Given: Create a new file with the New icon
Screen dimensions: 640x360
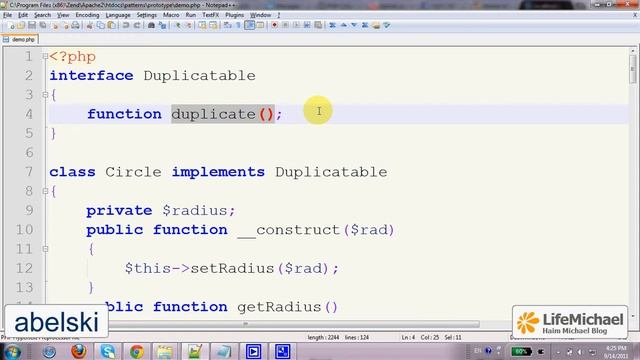Looking at the screenshot, I should (x=11, y=25).
